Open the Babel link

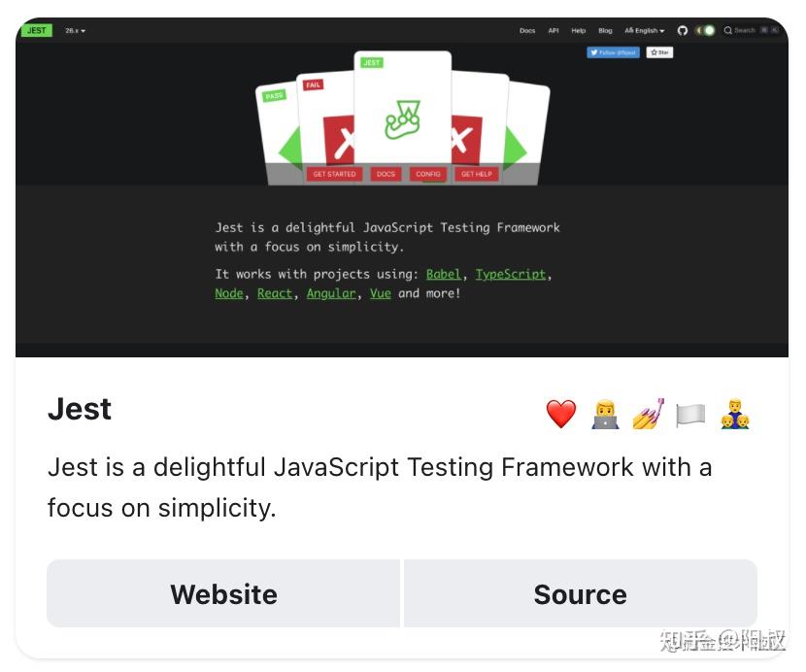pos(443,275)
